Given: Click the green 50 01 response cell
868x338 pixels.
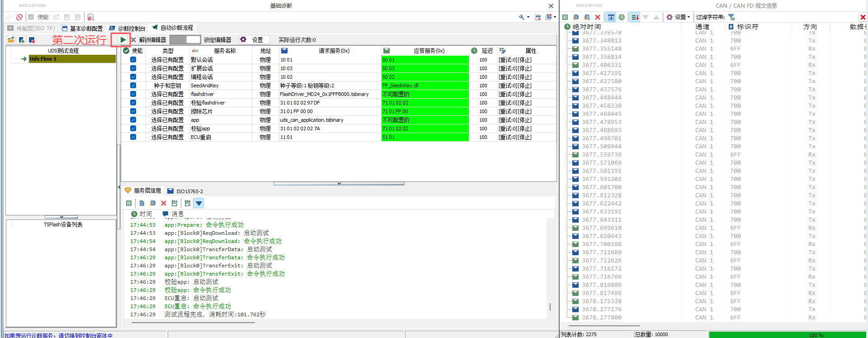Looking at the screenshot, I should tap(425, 60).
